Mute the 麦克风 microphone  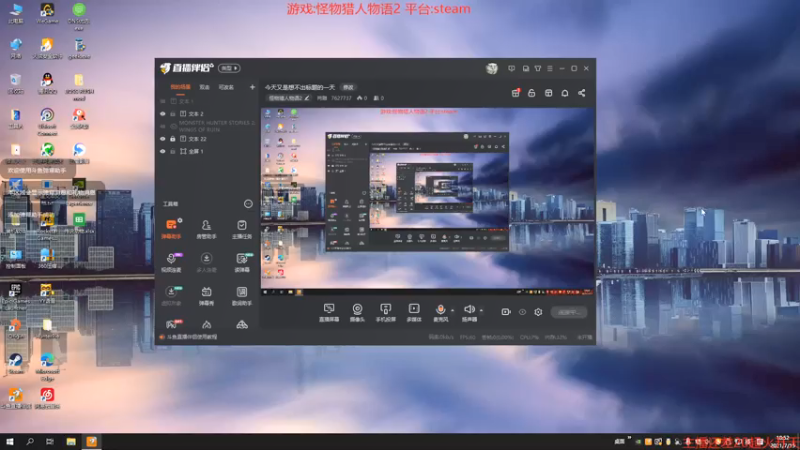440,312
